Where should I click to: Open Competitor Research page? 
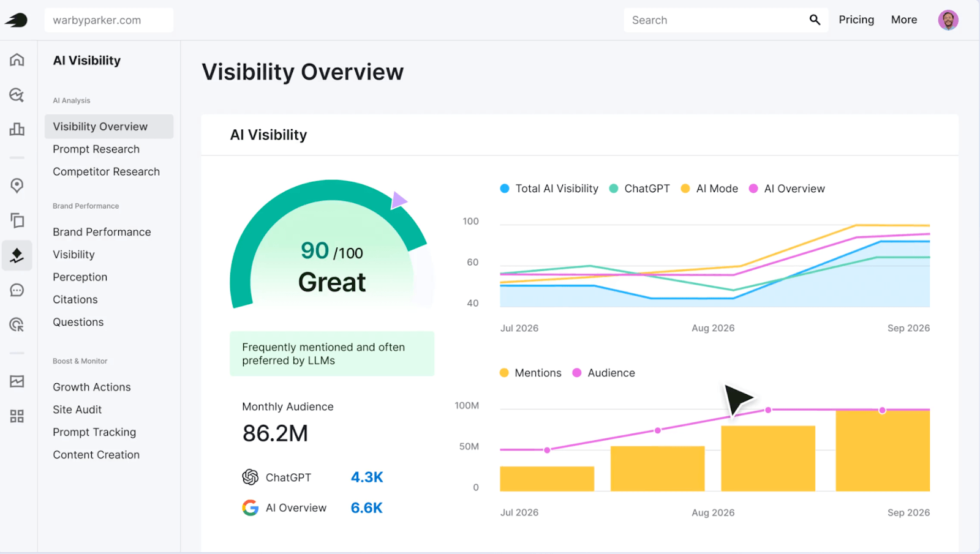tap(106, 172)
